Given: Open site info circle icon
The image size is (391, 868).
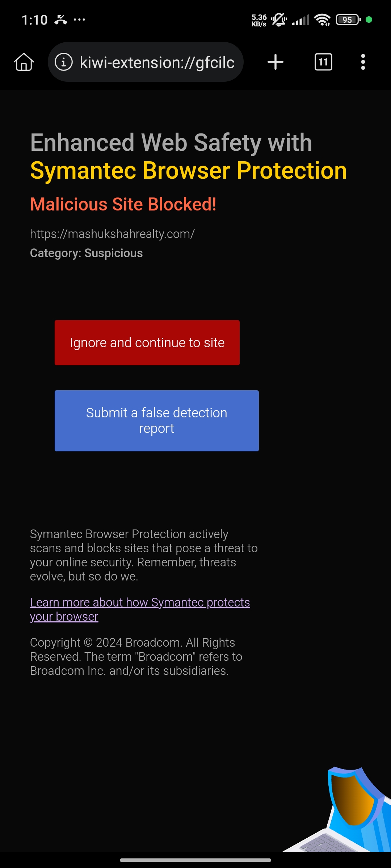Looking at the screenshot, I should (64, 62).
